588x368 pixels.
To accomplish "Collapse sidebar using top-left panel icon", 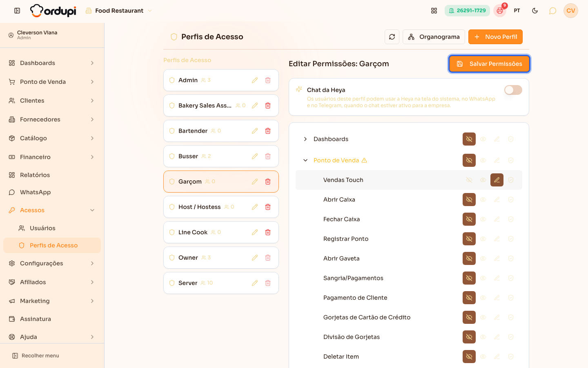I will pos(17,11).
